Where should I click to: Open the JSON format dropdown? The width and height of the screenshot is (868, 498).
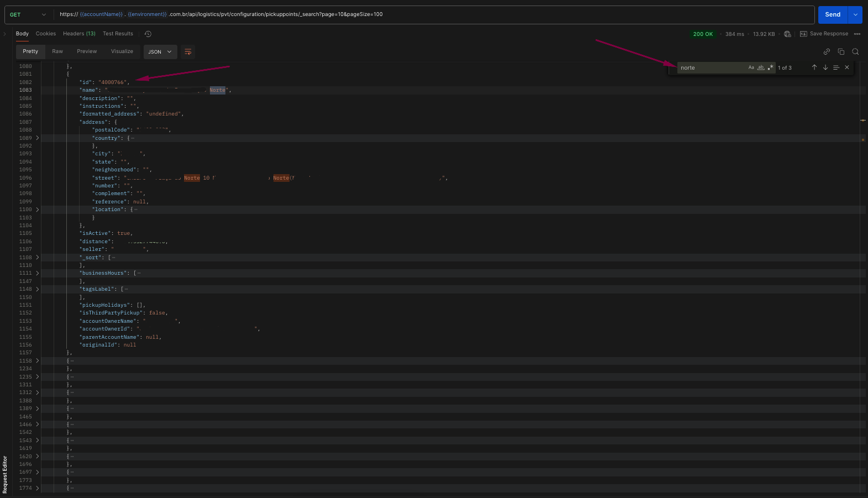click(x=160, y=52)
